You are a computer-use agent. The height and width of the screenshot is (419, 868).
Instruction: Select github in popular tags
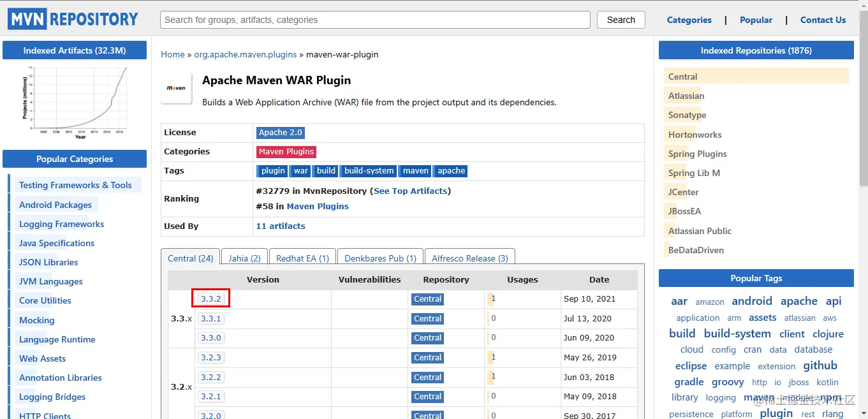pyautogui.click(x=820, y=365)
